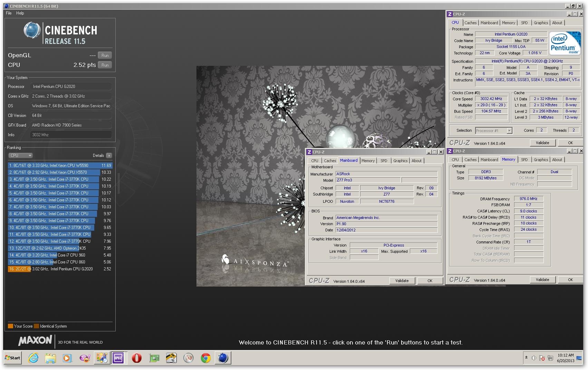
Task: Open the Action Center flag tray icon
Action: tap(542, 358)
